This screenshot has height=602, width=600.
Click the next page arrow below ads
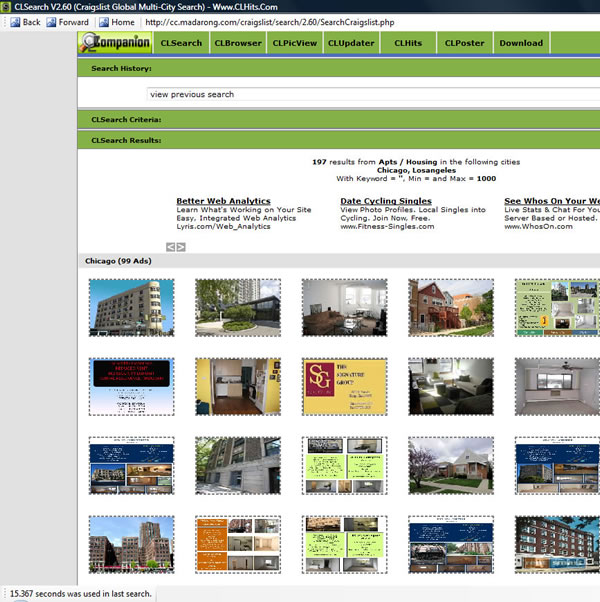pyautogui.click(x=181, y=246)
